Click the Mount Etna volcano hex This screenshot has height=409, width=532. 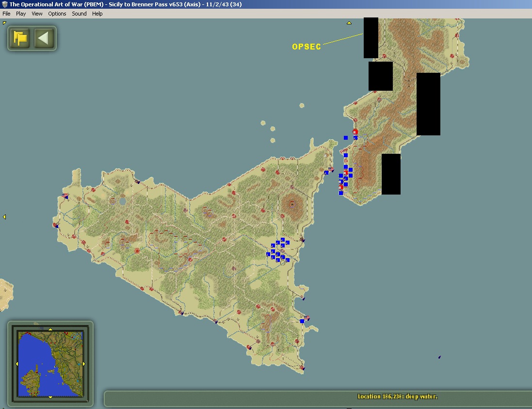click(292, 204)
